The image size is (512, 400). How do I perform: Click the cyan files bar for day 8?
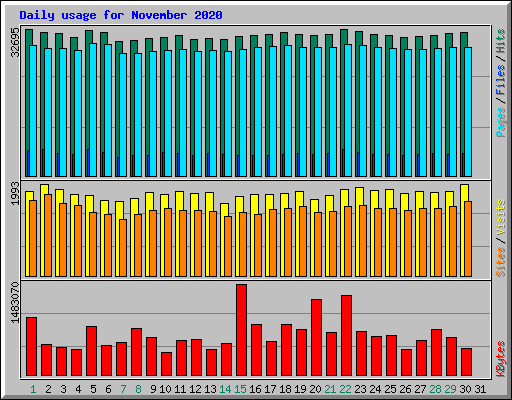[138, 115]
